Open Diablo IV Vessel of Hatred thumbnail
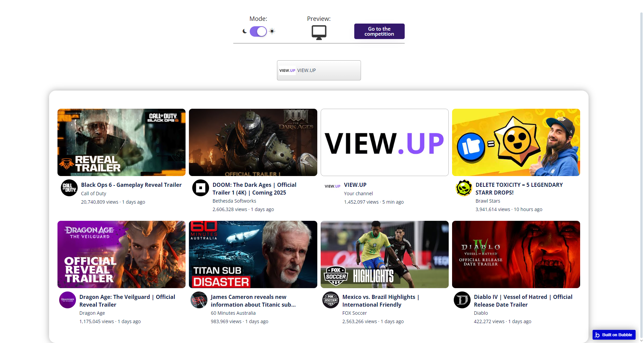 516,254
